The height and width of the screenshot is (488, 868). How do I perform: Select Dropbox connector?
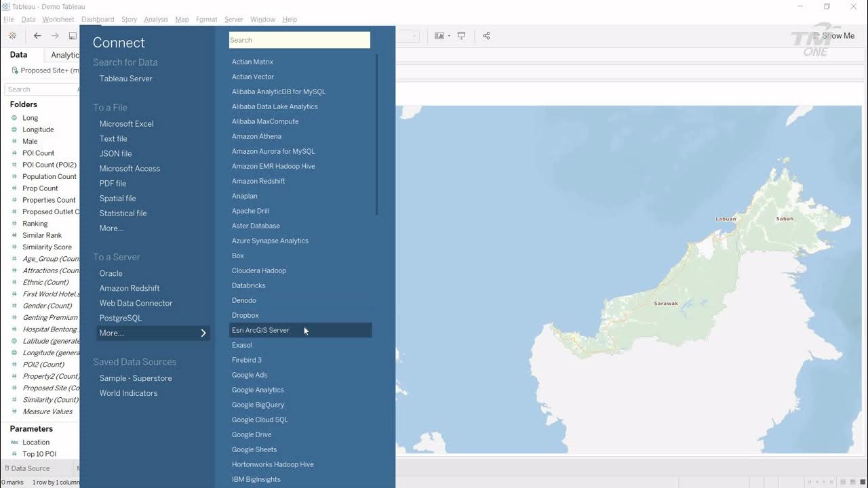[245, 315]
